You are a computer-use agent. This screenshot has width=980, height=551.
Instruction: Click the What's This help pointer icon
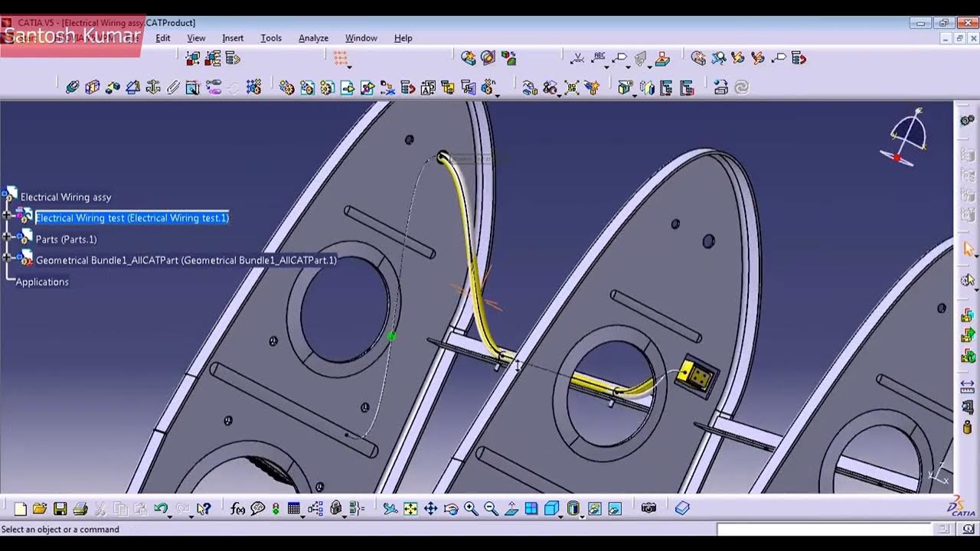point(203,508)
